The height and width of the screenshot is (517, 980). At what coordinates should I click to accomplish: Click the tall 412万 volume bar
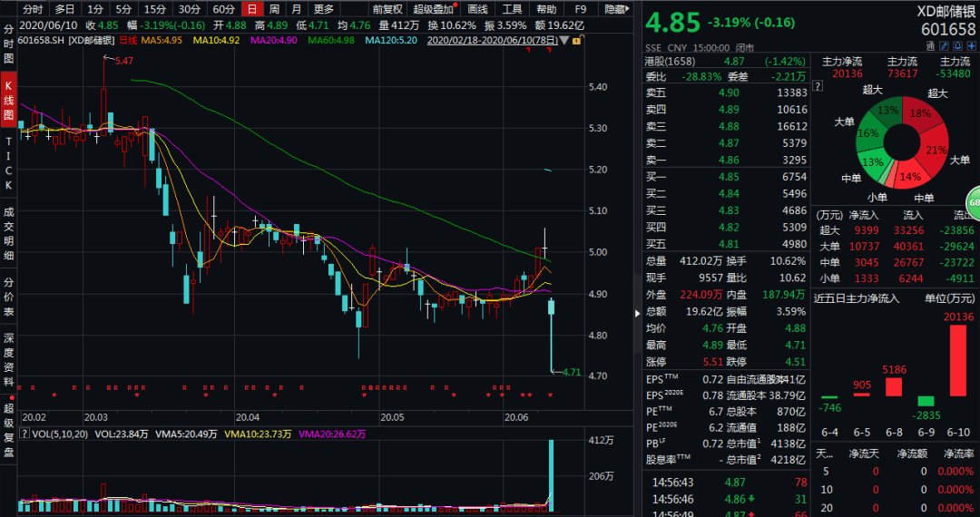click(x=552, y=476)
